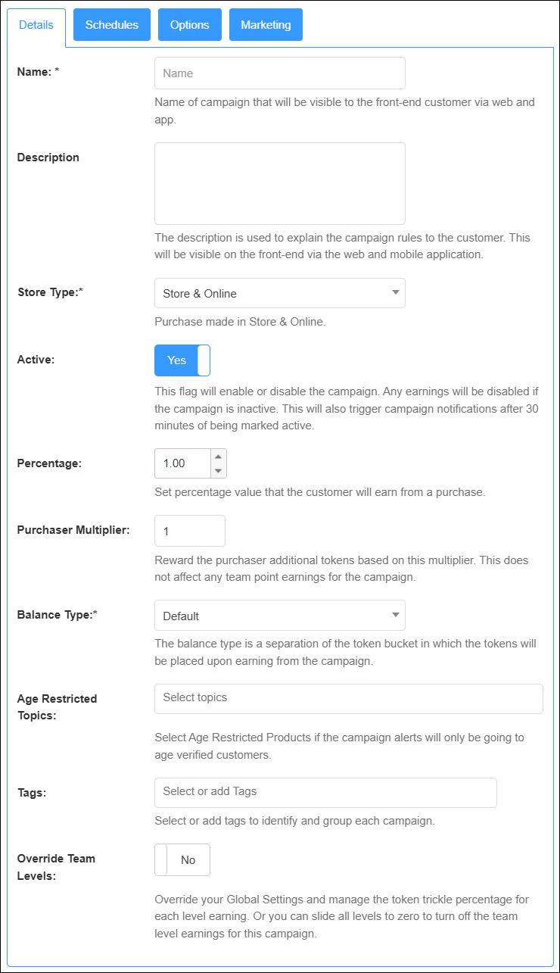Decrease Percentage with the down arrow

coord(218,470)
